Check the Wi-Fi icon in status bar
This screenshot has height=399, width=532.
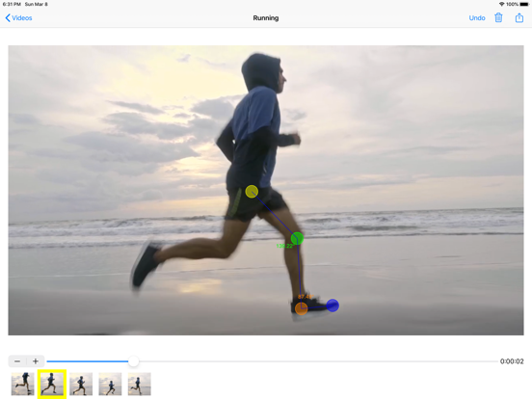click(x=501, y=4)
